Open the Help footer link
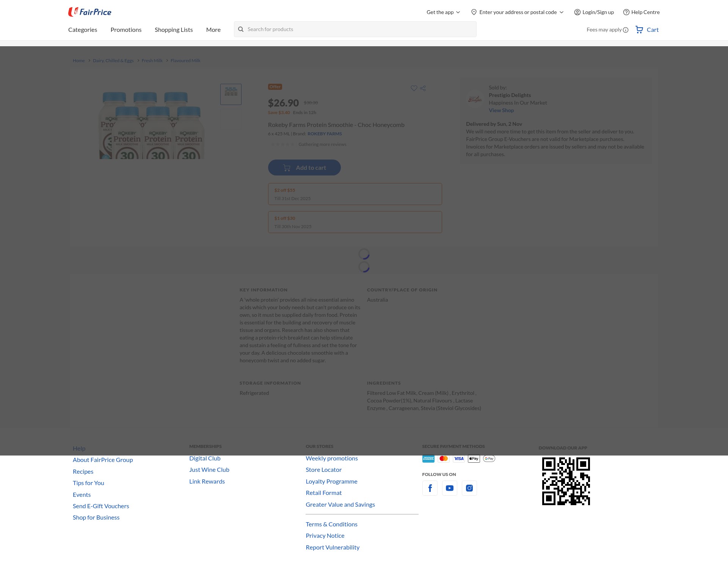 pyautogui.click(x=79, y=448)
